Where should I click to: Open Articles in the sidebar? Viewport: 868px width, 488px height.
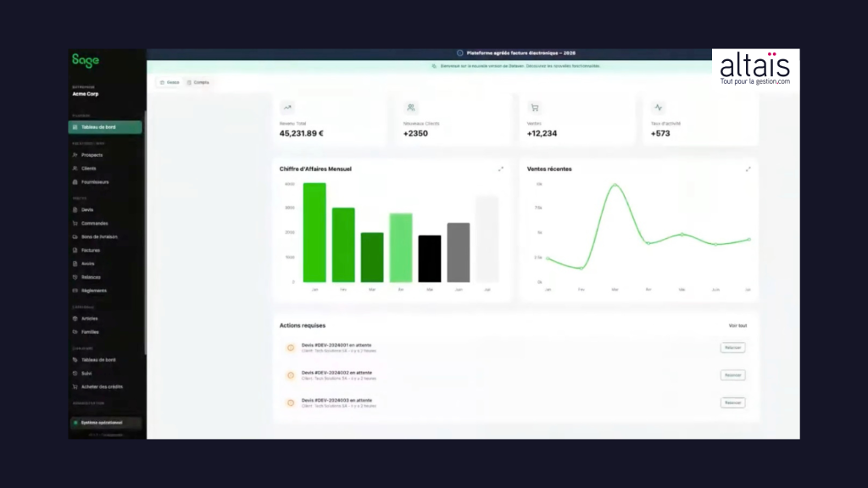pyautogui.click(x=90, y=319)
